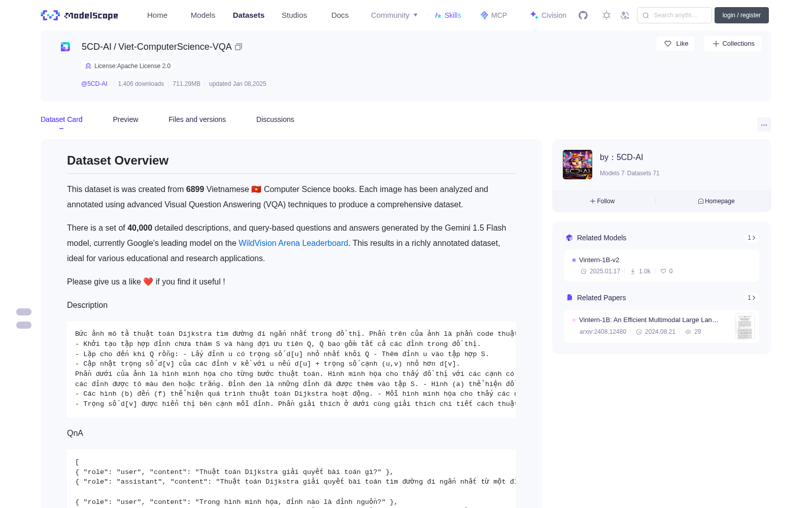Click the 'arxiv:2408.12480' identifier
Screen dimensions: 812x508
tap(603, 332)
